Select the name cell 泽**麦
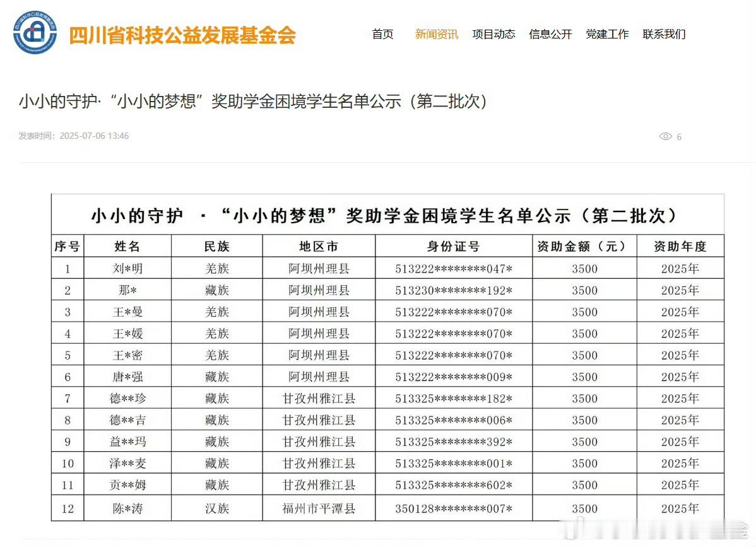The height and width of the screenshot is (547, 756). (x=127, y=464)
